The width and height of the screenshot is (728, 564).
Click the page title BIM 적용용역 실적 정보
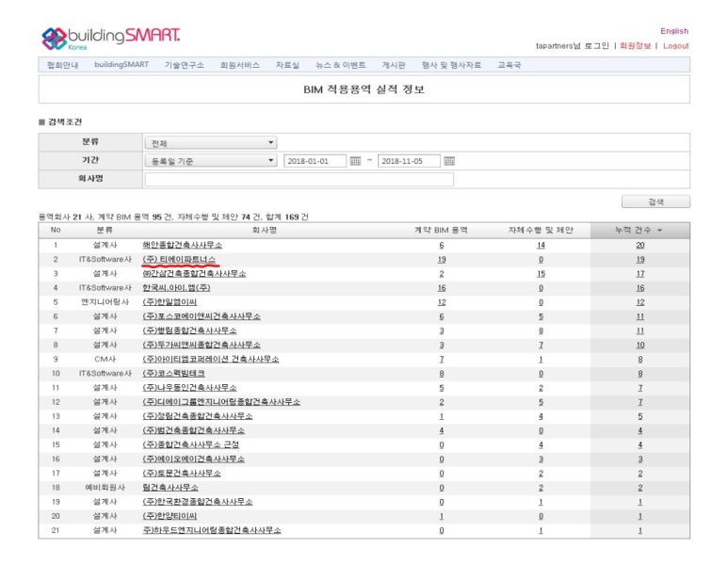pyautogui.click(x=364, y=89)
